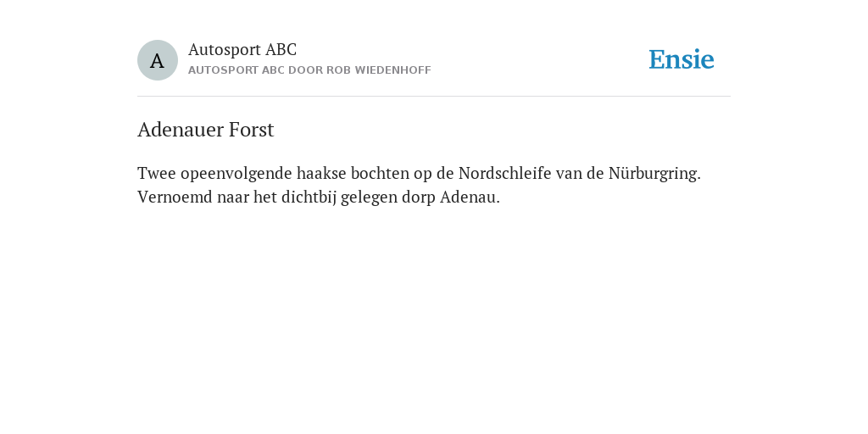The height and width of the screenshot is (434, 868).
Task: Click the word Twee starting the definition
Action: tap(157, 173)
